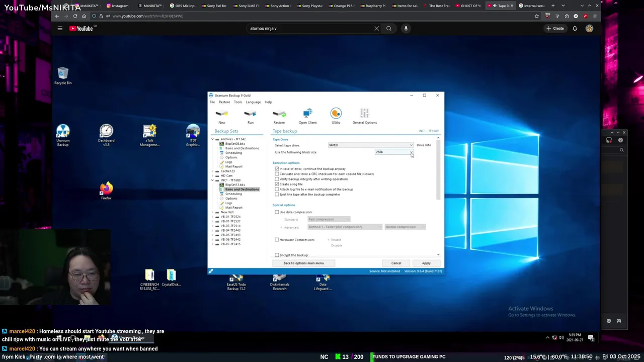Click Back to options main menu button
This screenshot has width=644, height=362.
tap(303, 263)
